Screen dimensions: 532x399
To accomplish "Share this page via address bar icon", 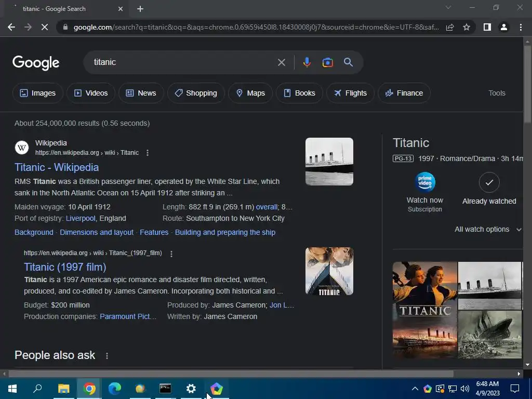I will click(450, 27).
